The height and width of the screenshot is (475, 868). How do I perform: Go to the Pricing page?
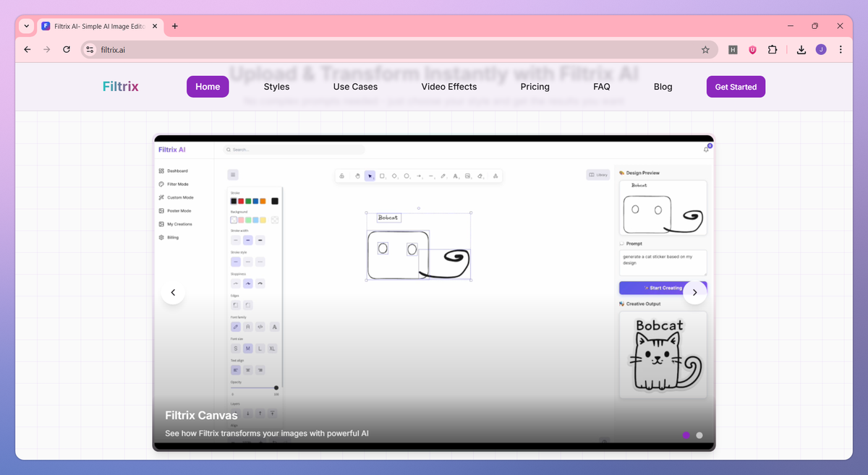535,87
